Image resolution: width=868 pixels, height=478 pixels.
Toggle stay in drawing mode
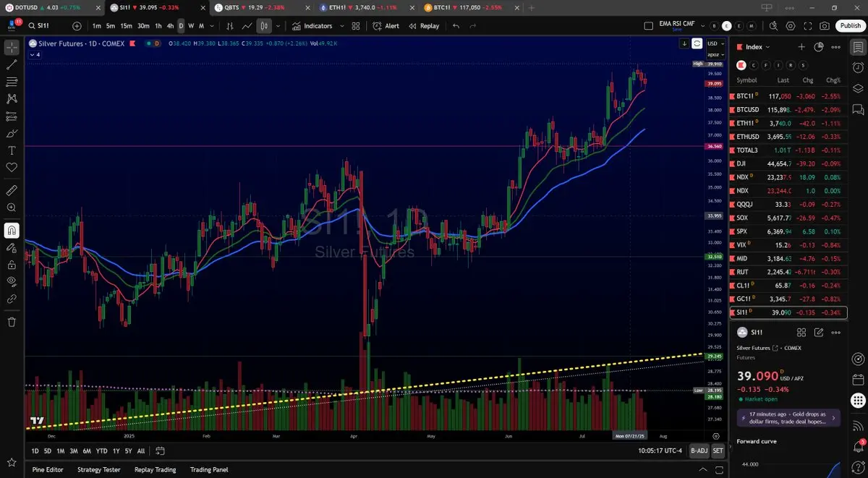click(x=12, y=248)
